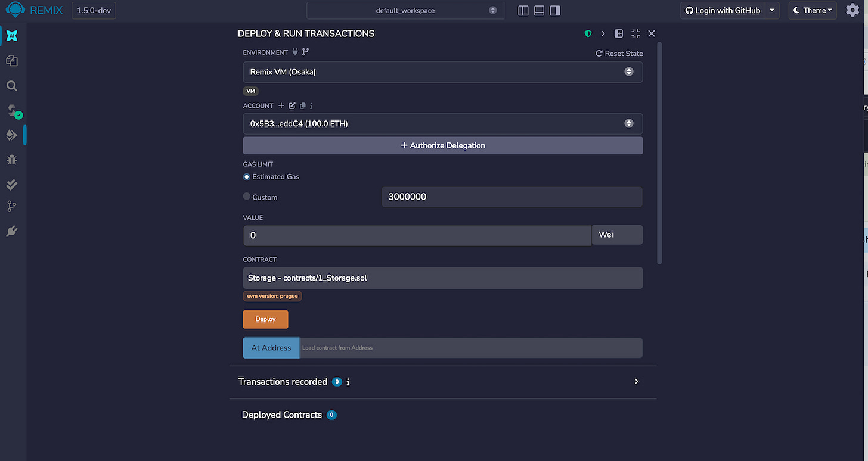This screenshot has width=868, height=461.
Task: Toggle the left side panel layout icon
Action: 523,11
